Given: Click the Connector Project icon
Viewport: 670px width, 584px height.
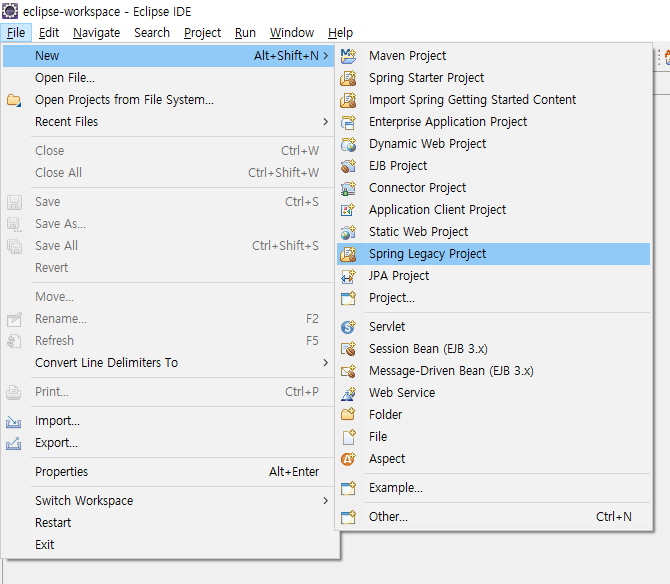Looking at the screenshot, I should coord(348,188).
